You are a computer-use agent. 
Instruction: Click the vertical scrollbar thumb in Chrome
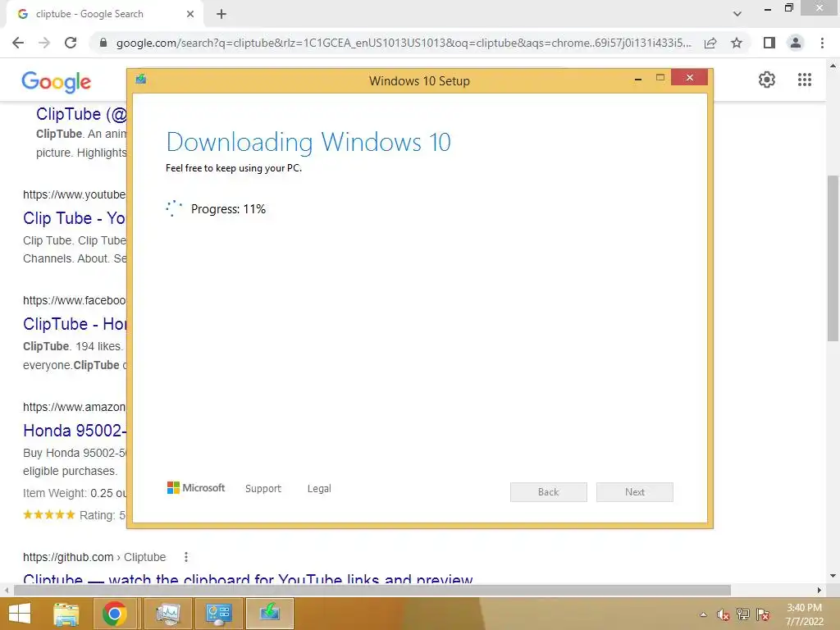pos(833,258)
